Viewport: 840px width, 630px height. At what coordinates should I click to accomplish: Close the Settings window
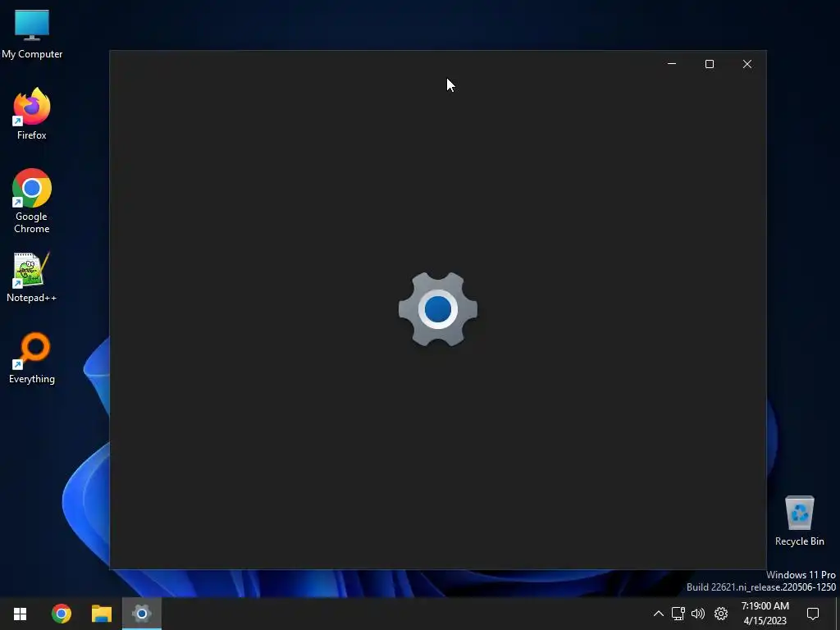coord(746,64)
